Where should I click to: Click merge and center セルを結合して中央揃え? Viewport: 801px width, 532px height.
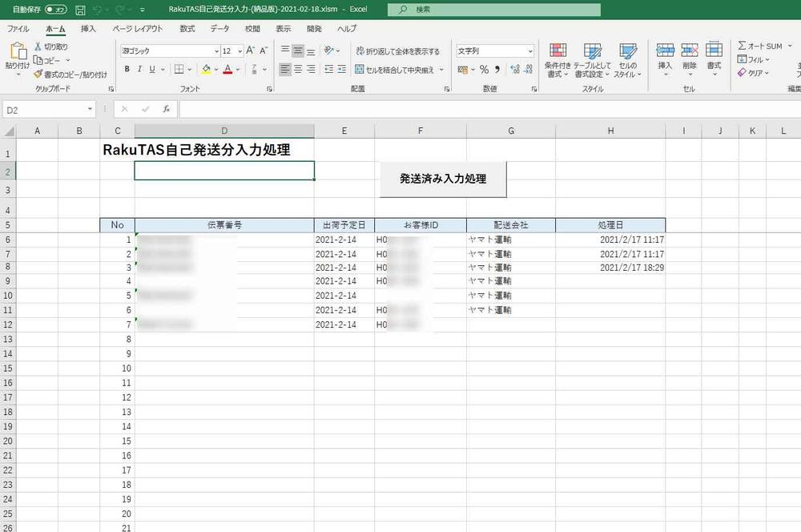(x=394, y=70)
